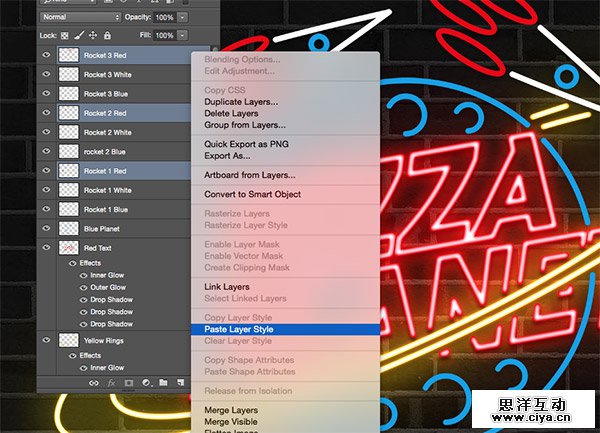This screenshot has height=433, width=600.
Task: Hide the Rocket 3 Red layer
Action: (x=46, y=56)
